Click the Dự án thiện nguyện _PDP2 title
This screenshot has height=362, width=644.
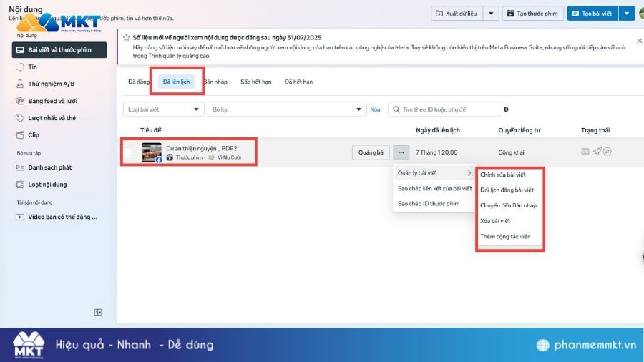point(201,149)
